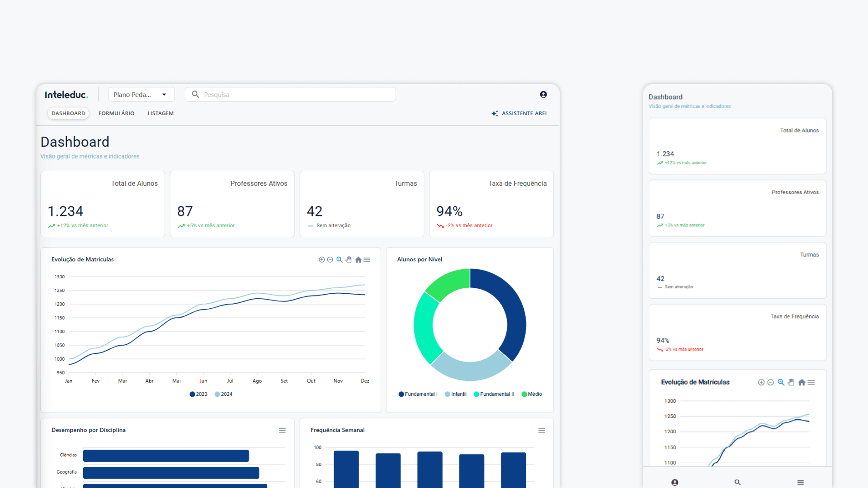Toggle Fundamental II in the donut legend
Viewport: 868px width, 488px height.
[494, 394]
